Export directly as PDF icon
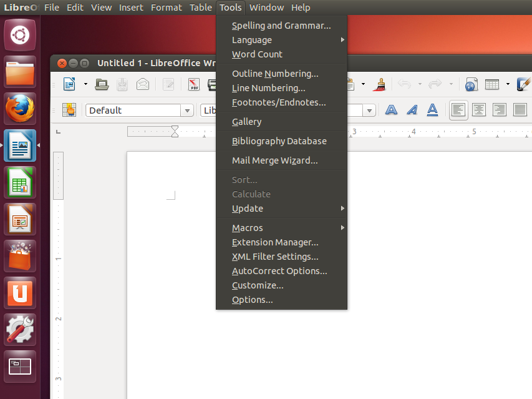This screenshot has width=532, height=399. point(194,84)
